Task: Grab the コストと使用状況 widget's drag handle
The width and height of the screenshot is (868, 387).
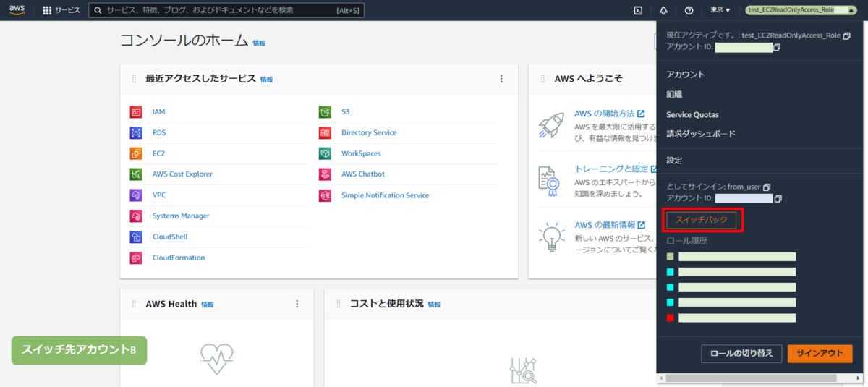Action: pos(338,305)
